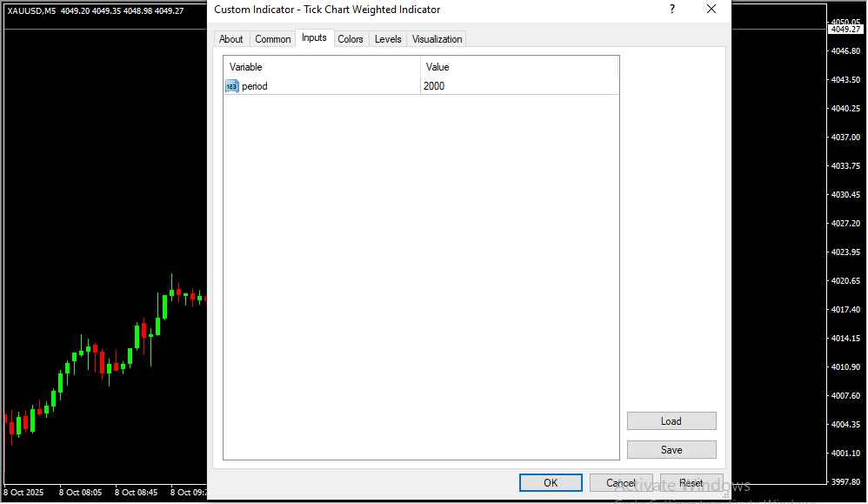This screenshot has width=868, height=504.
Task: Click the current price label 4049.27
Action: point(845,30)
